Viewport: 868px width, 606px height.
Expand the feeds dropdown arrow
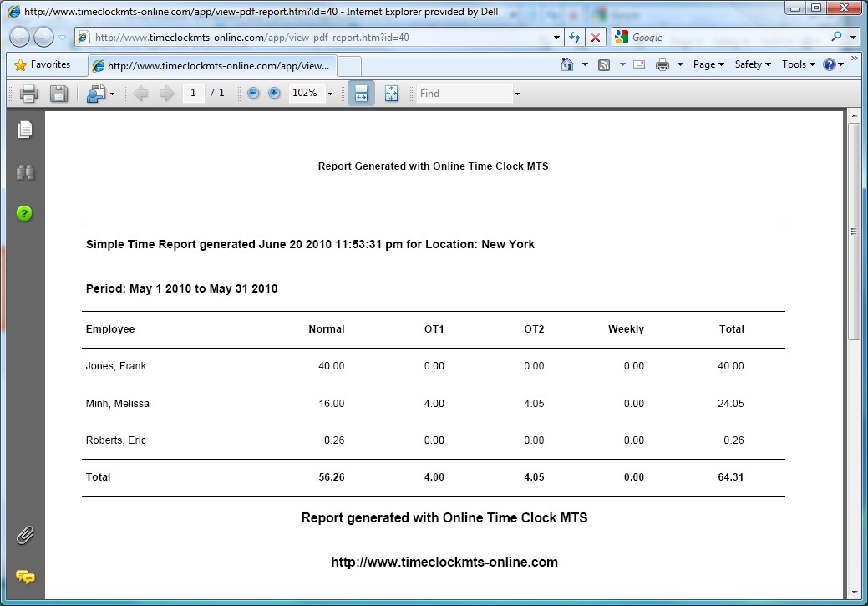pos(622,65)
